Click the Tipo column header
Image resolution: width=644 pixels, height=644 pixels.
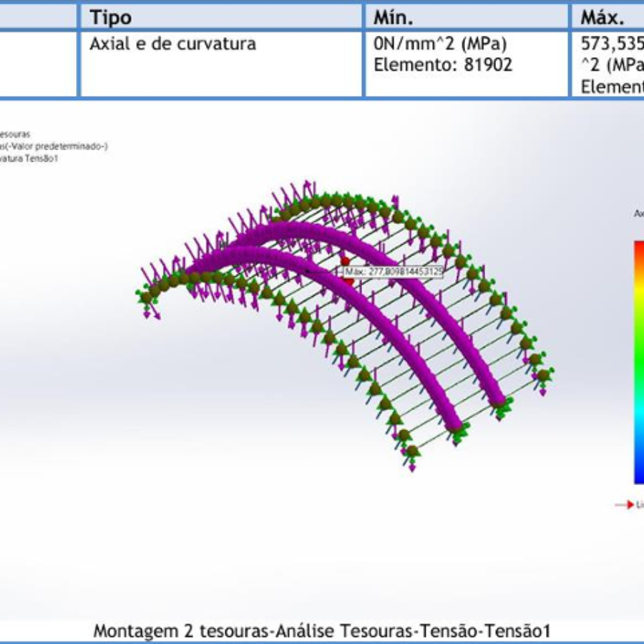point(110,16)
